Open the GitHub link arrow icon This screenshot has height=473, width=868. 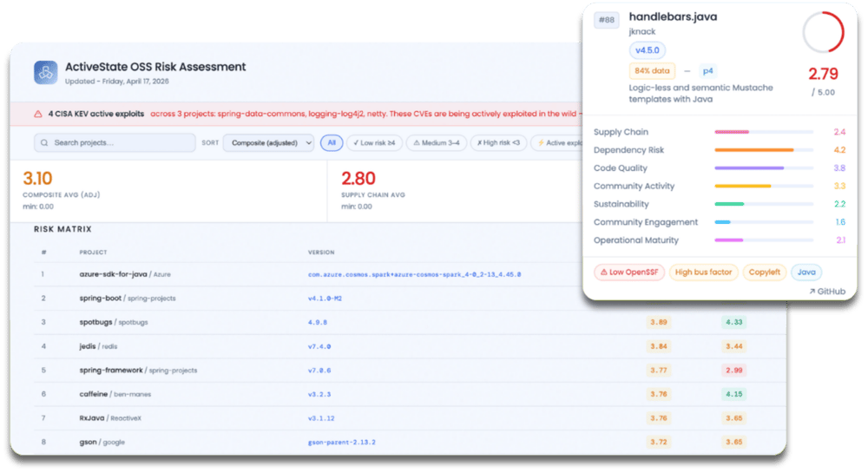(x=812, y=292)
